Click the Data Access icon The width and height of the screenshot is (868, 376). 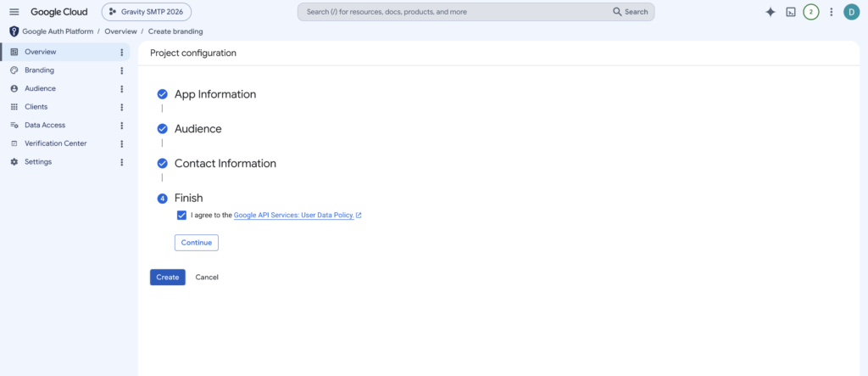(14, 126)
